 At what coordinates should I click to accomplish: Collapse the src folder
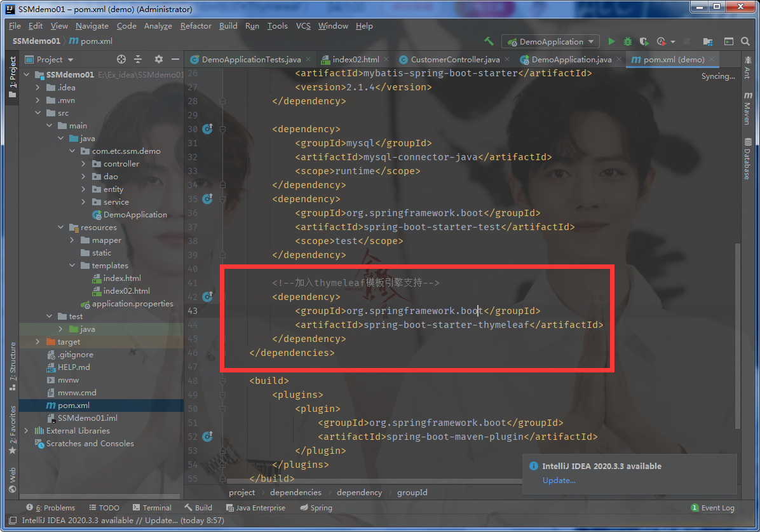(x=37, y=113)
